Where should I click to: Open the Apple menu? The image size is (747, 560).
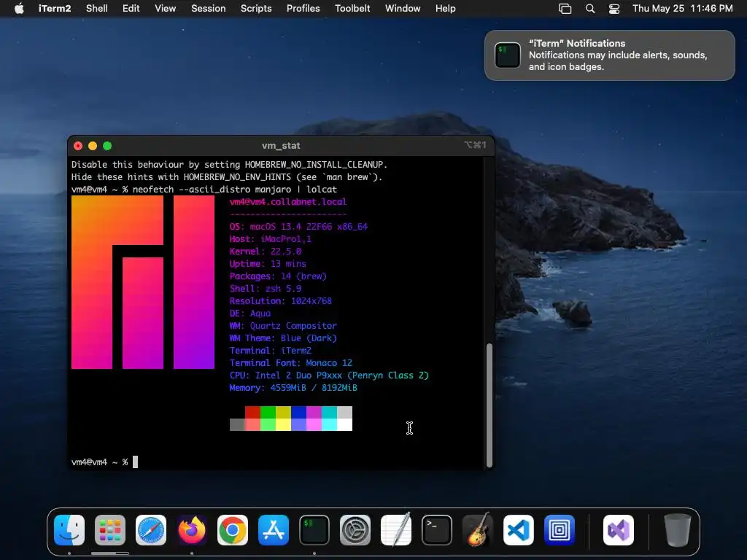(19, 8)
